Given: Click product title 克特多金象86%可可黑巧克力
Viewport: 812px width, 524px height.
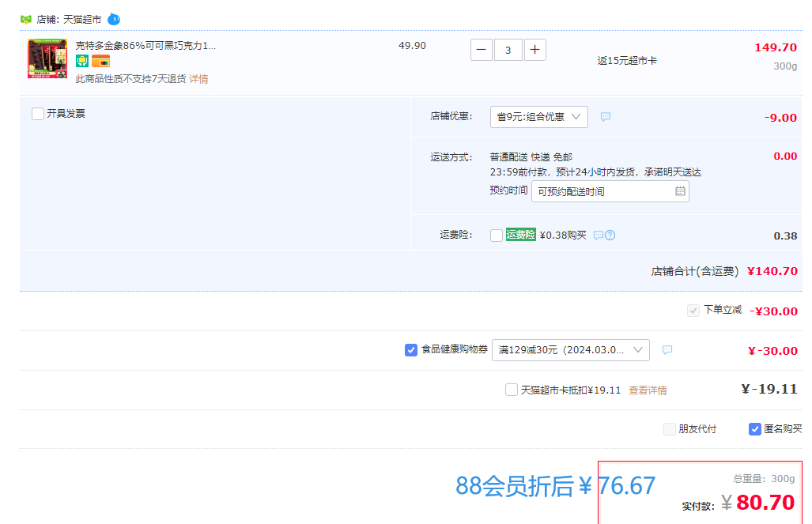Looking at the screenshot, I should (x=145, y=46).
